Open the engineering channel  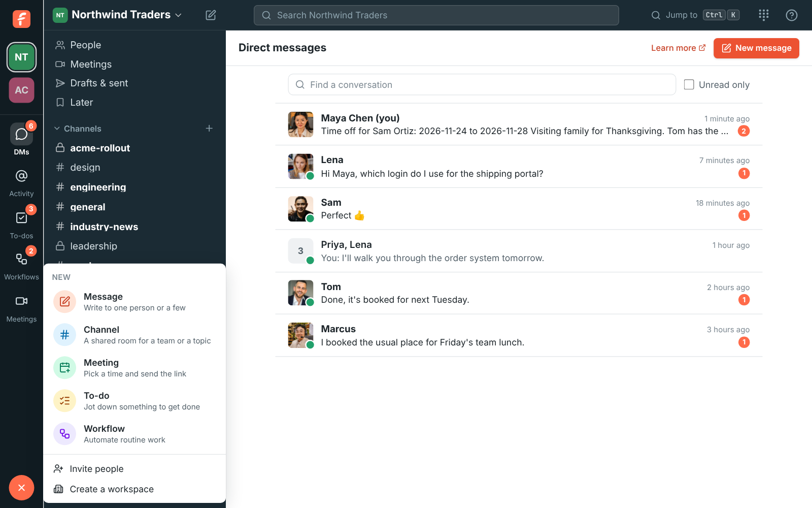pos(134,187)
